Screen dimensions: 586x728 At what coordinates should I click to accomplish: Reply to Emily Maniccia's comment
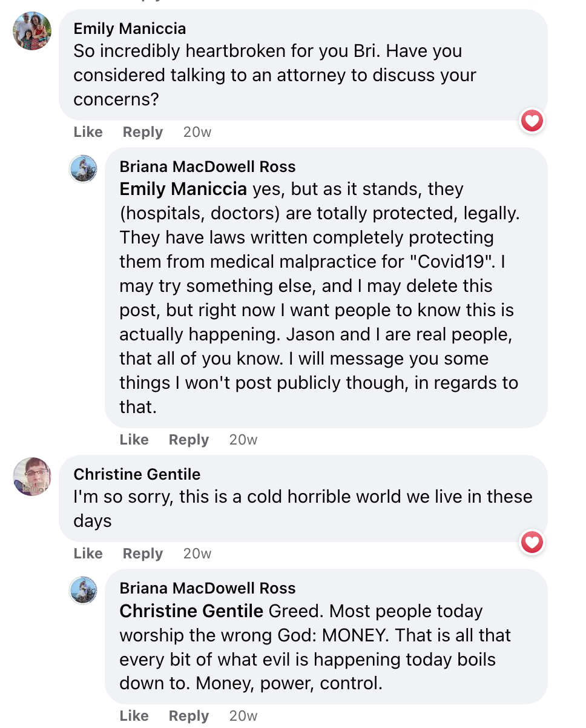point(143,132)
